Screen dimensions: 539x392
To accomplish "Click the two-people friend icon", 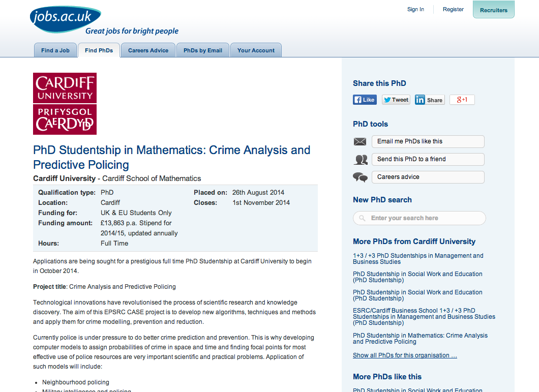I will pos(361,160).
